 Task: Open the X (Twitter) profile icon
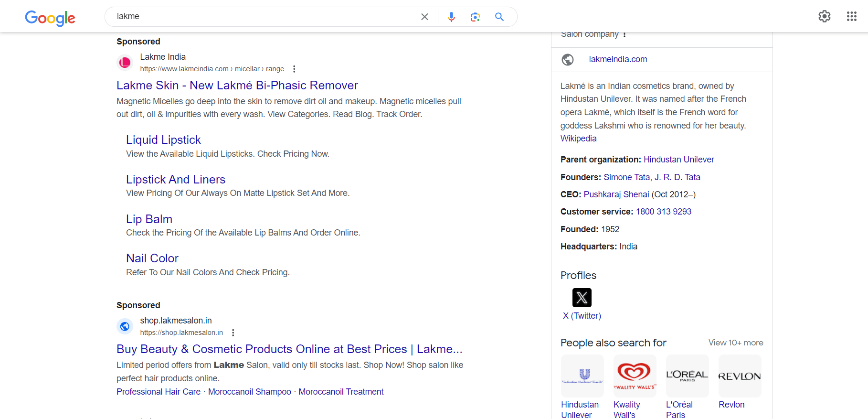point(582,298)
